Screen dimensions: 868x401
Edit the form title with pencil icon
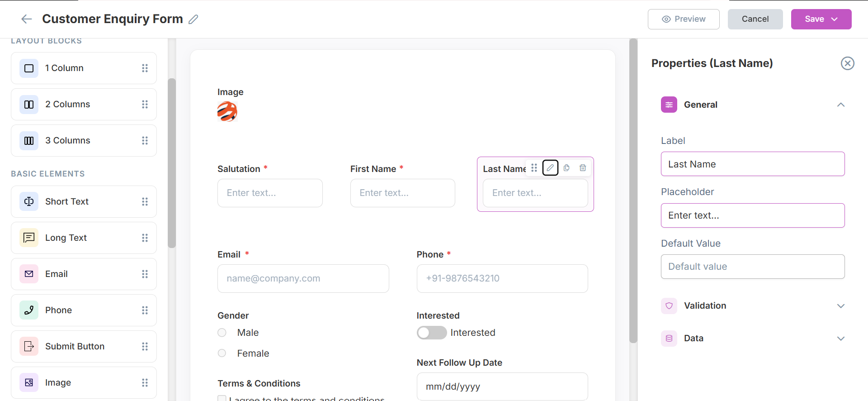pos(193,19)
